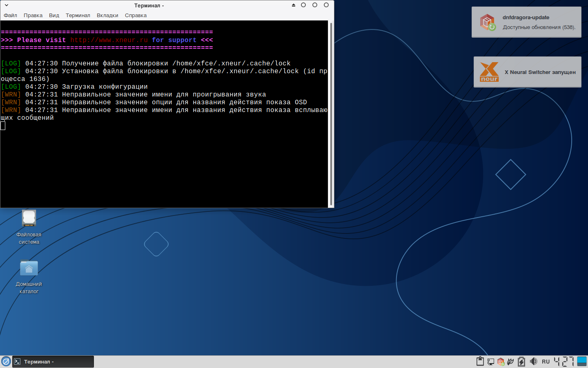Click the blue show-desktop icon in the tray

coord(582,361)
